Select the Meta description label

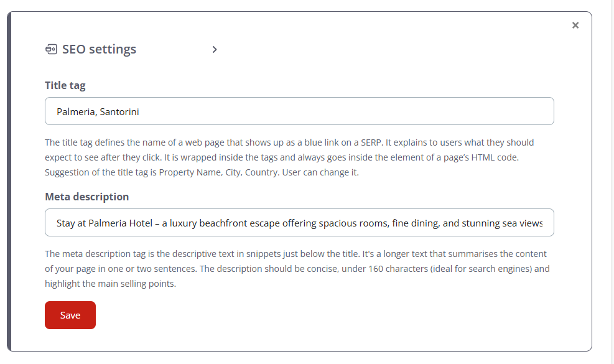[87, 197]
